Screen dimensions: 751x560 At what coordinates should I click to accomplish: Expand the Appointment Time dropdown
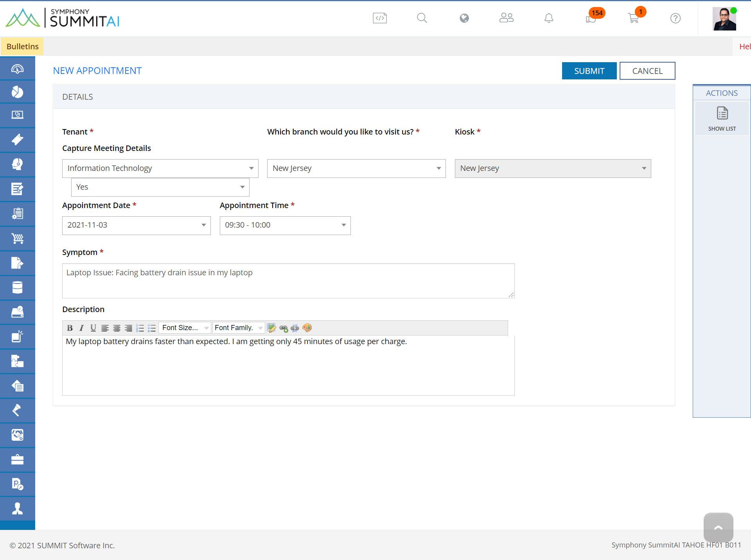[285, 226]
